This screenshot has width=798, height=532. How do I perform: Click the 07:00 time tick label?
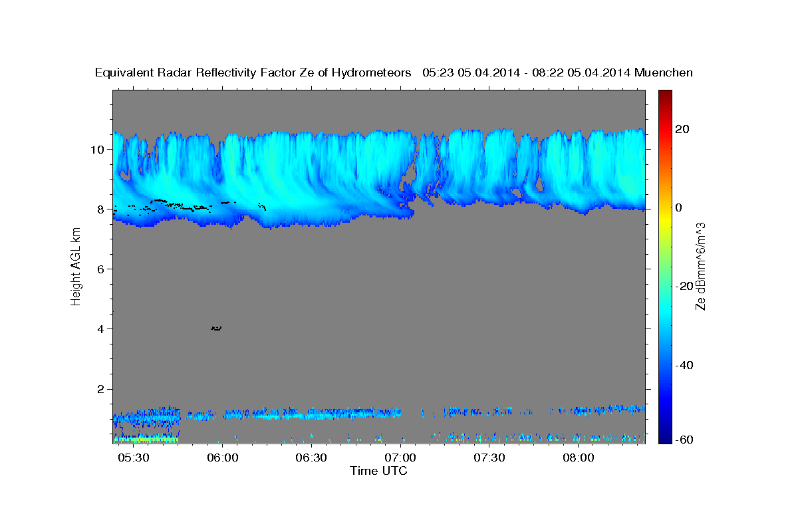click(400, 458)
